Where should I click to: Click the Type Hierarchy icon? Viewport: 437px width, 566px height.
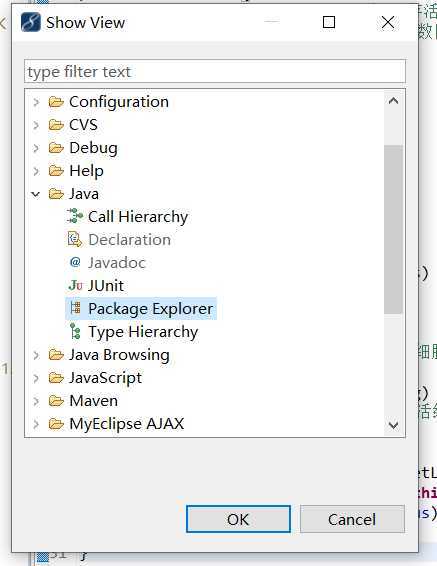click(75, 331)
